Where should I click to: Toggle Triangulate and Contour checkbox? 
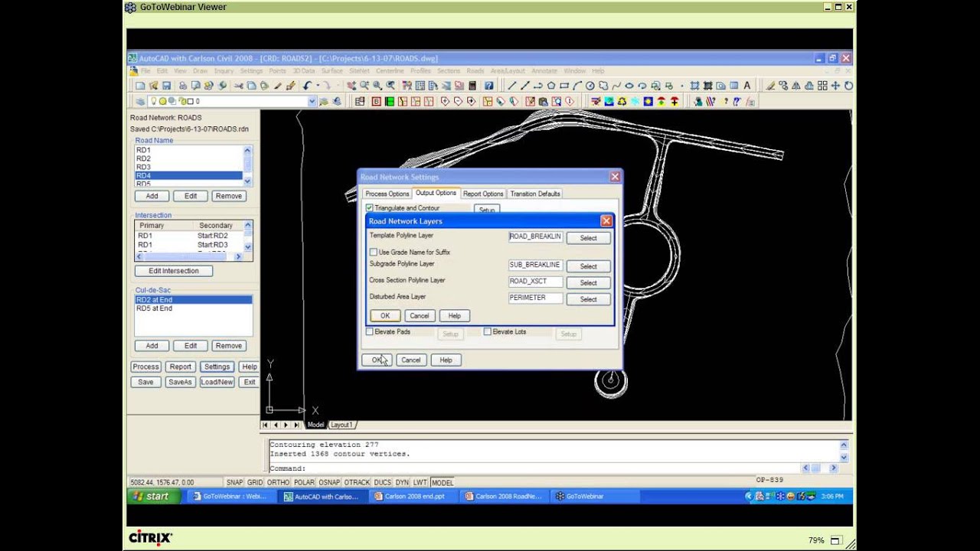pyautogui.click(x=370, y=207)
